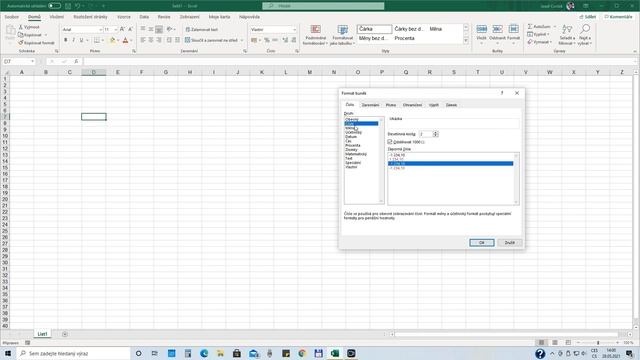This screenshot has width=640, height=360.
Task: Open Písmo group dialog launcher
Action: (134, 51)
